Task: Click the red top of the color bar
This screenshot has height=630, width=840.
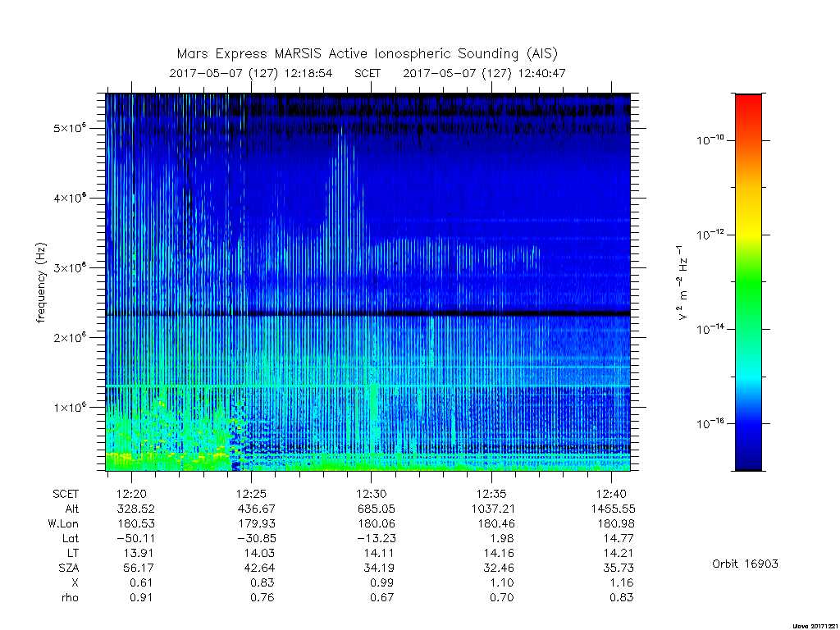Action: click(748, 104)
